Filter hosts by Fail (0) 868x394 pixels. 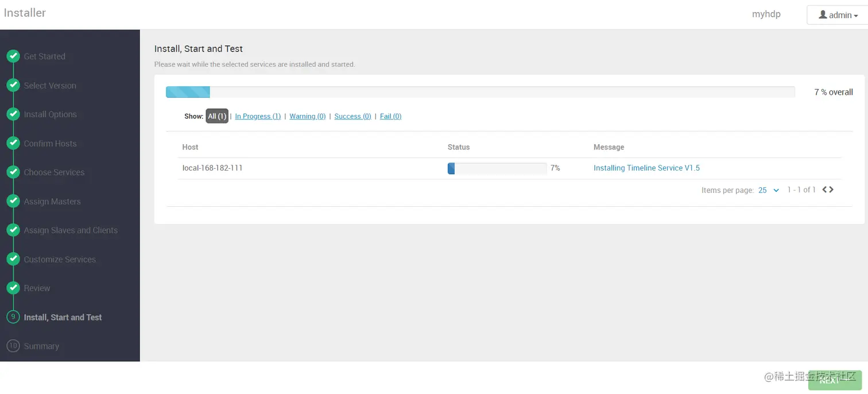(390, 116)
